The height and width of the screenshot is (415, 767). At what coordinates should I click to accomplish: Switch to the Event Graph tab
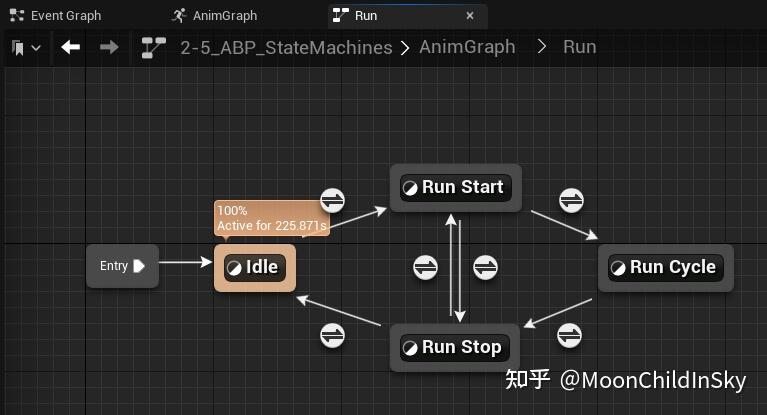pos(55,16)
